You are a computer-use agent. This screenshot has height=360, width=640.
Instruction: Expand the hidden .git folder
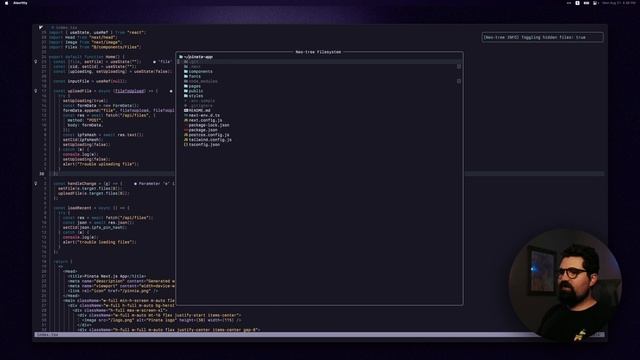click(x=192, y=62)
